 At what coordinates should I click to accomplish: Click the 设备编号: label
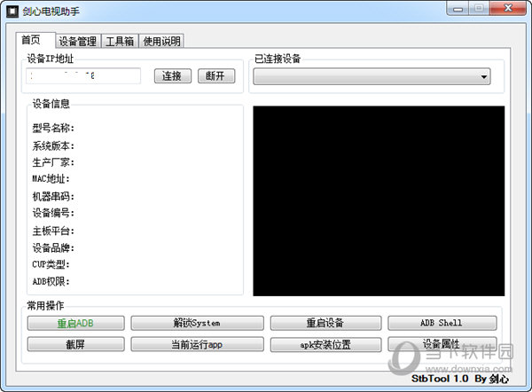click(53, 213)
